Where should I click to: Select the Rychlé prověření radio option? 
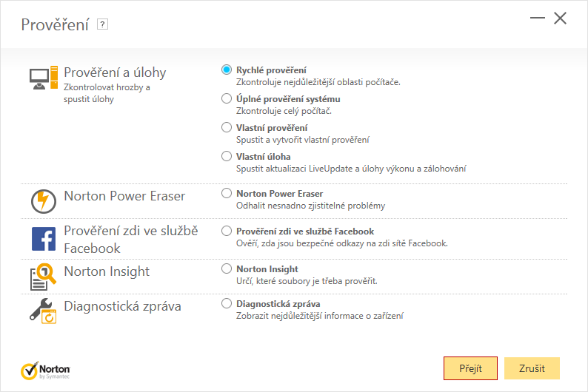click(x=227, y=70)
